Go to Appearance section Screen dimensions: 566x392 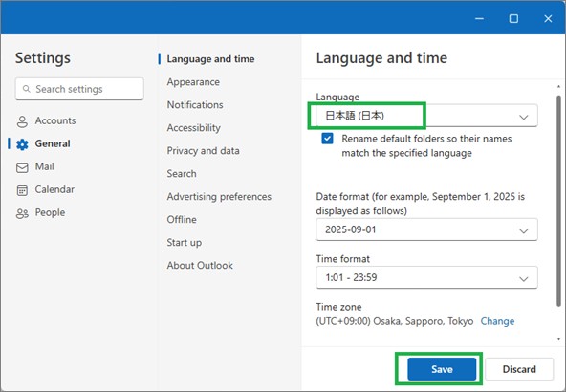(193, 82)
